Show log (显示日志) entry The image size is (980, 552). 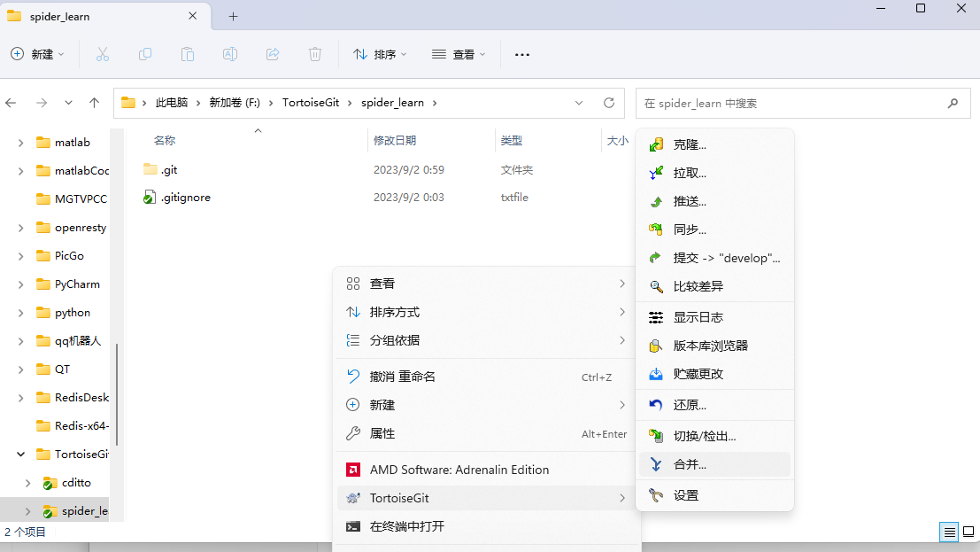click(714, 317)
